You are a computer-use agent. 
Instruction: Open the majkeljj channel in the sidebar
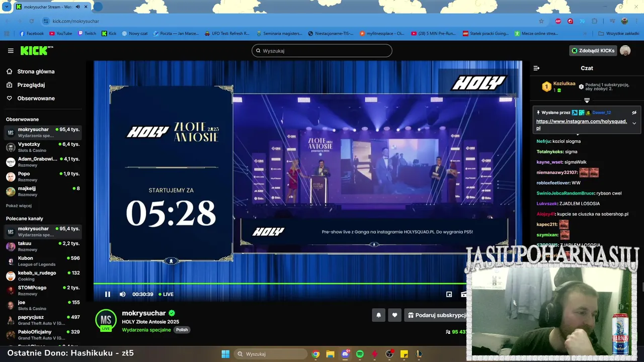tap(42, 191)
